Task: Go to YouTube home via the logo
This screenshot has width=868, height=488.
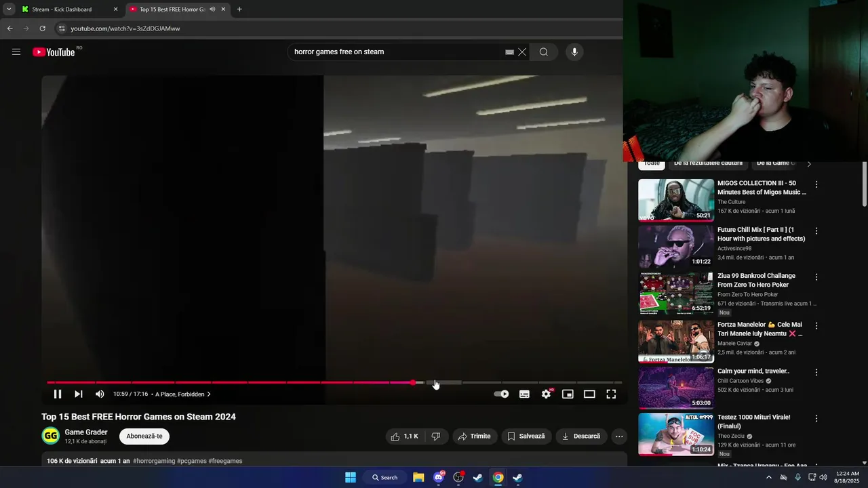Action: (x=54, y=52)
